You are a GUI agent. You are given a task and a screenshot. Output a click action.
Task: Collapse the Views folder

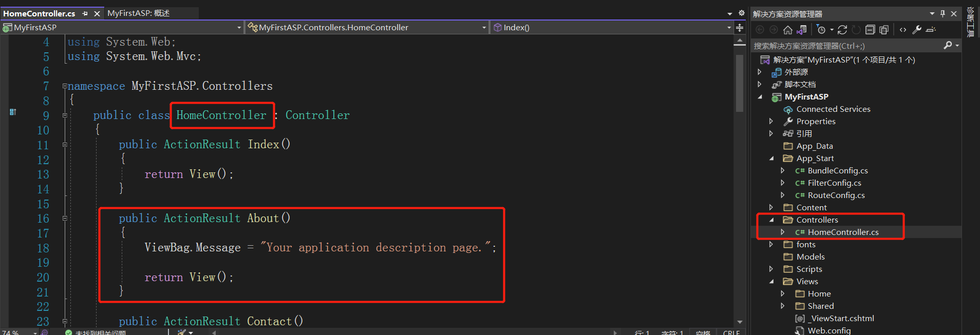(771, 282)
